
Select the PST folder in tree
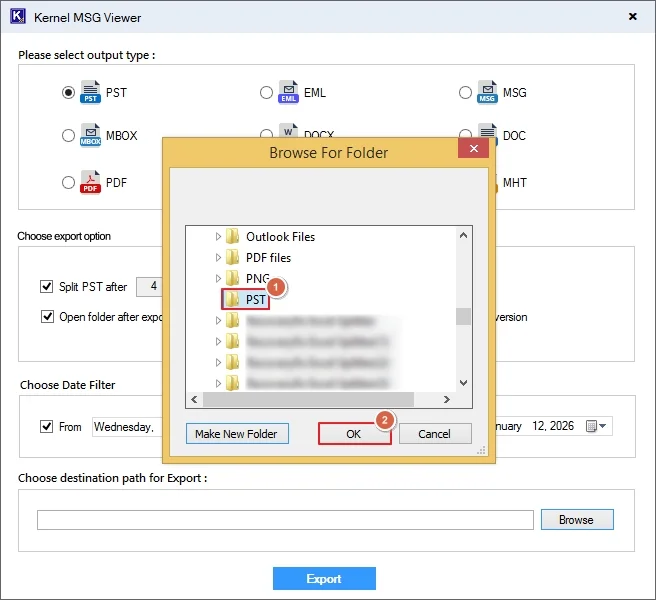256,299
